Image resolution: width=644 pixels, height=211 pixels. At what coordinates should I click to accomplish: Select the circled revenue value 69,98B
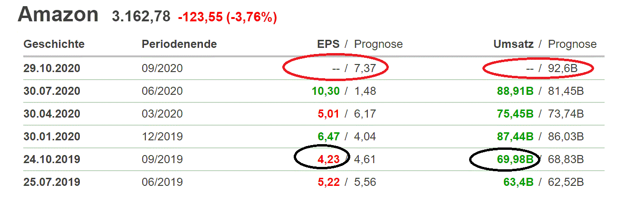(x=515, y=159)
